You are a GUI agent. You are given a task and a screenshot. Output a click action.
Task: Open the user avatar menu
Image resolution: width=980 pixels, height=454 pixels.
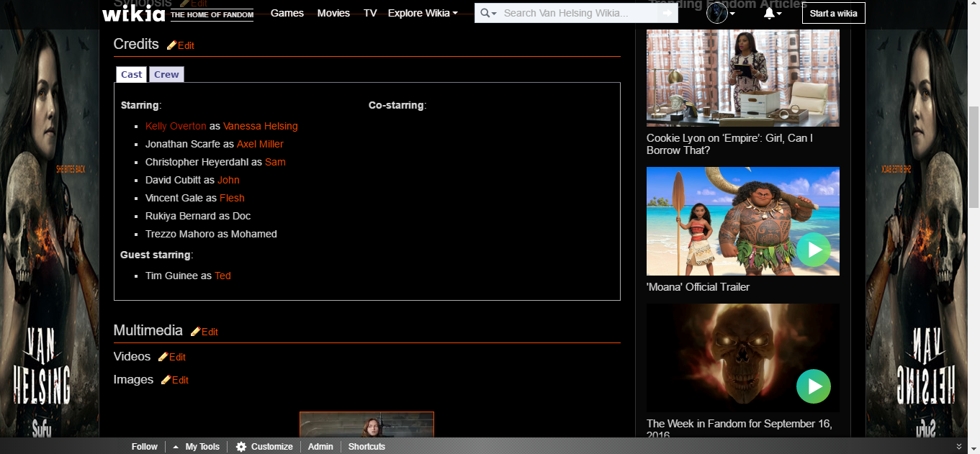tap(721, 13)
